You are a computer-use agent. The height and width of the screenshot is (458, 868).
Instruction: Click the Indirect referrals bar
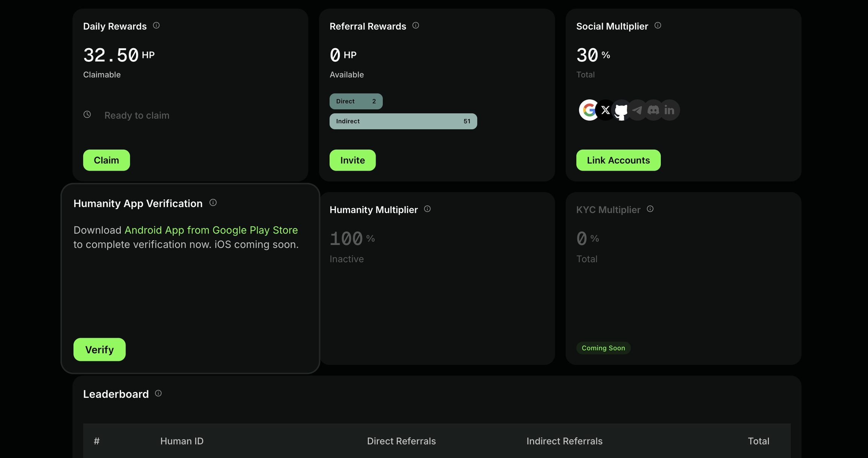click(403, 121)
